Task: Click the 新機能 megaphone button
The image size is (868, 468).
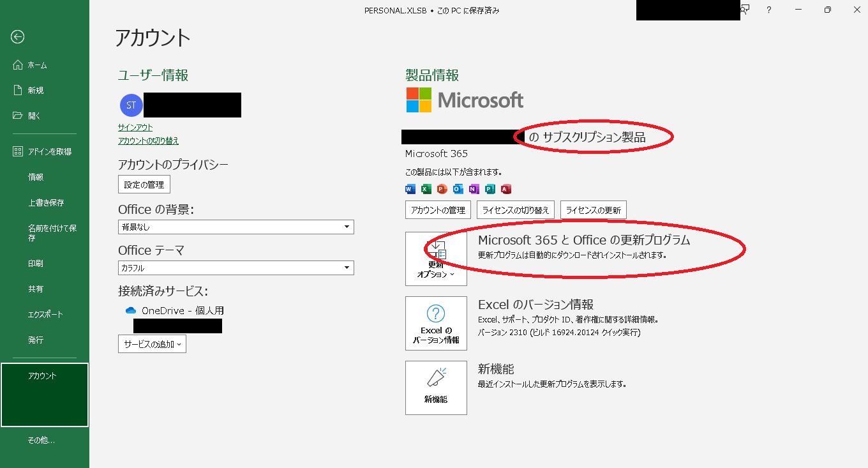Action: click(436, 388)
